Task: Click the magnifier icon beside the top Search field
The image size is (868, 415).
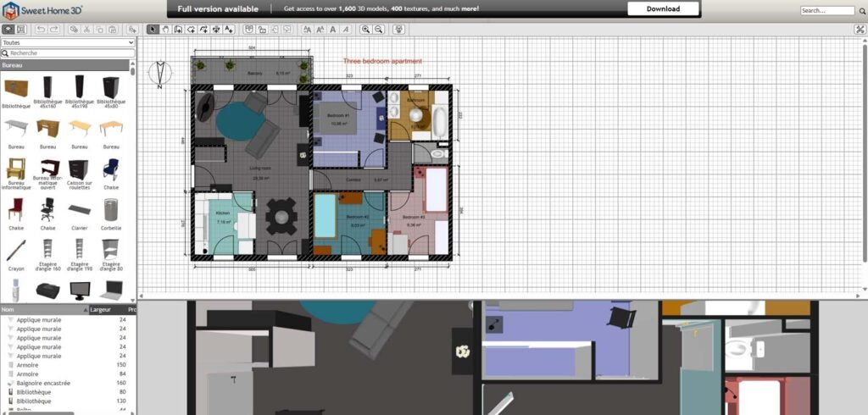Action: (x=862, y=10)
